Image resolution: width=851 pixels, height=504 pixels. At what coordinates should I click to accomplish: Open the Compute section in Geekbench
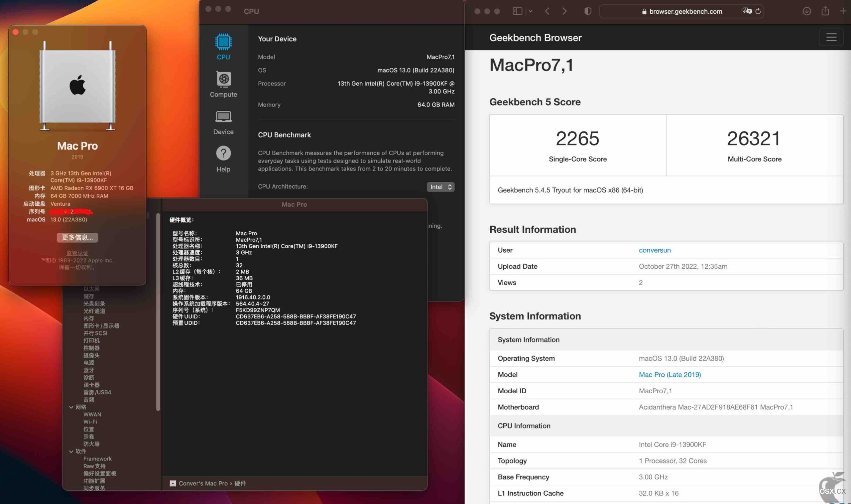click(223, 84)
